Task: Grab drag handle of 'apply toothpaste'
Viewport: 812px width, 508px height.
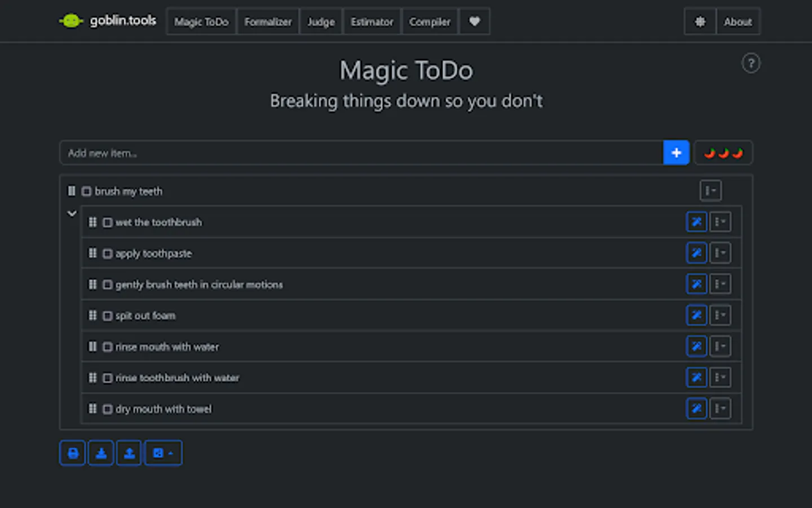Action: (x=92, y=253)
